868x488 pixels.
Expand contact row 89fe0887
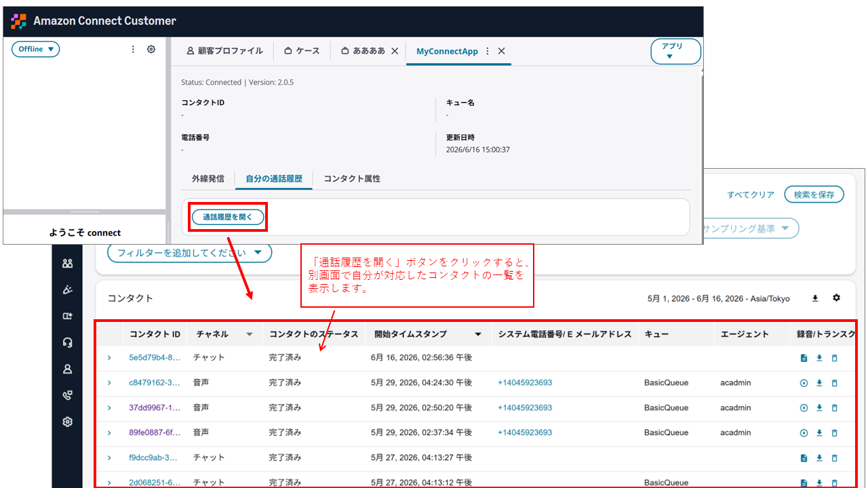pos(108,432)
